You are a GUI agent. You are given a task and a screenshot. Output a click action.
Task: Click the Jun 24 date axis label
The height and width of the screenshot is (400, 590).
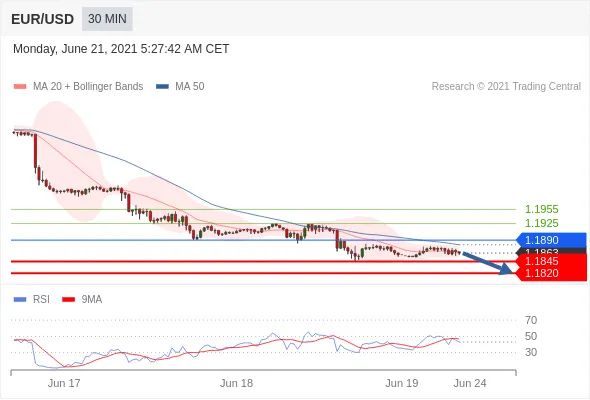pos(470,383)
